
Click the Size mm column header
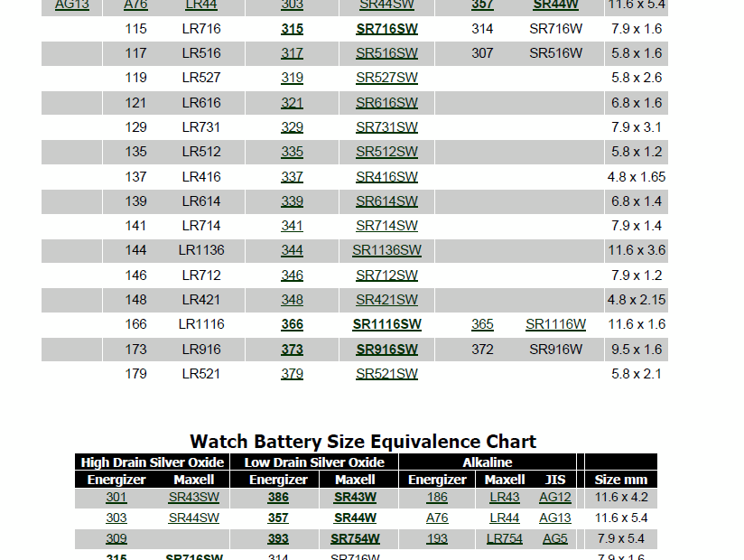pyautogui.click(x=621, y=480)
